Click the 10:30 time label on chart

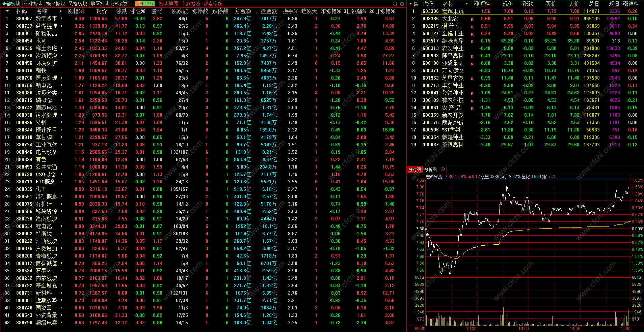click(471, 329)
